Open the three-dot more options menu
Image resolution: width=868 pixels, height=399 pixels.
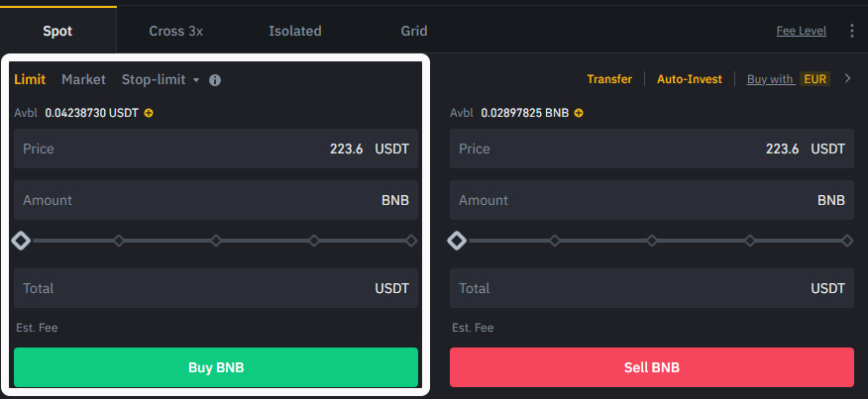tap(852, 31)
